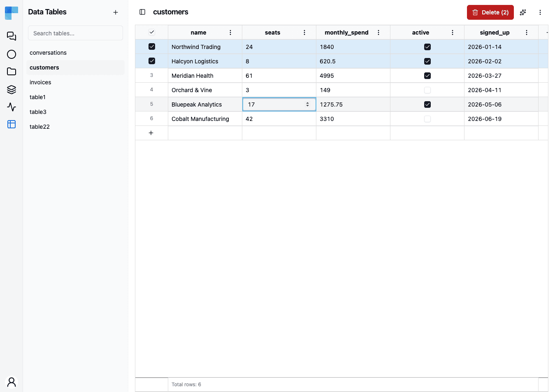Click the seats cell showing 42
Viewport: 555px width, 392px height.
pos(279,119)
